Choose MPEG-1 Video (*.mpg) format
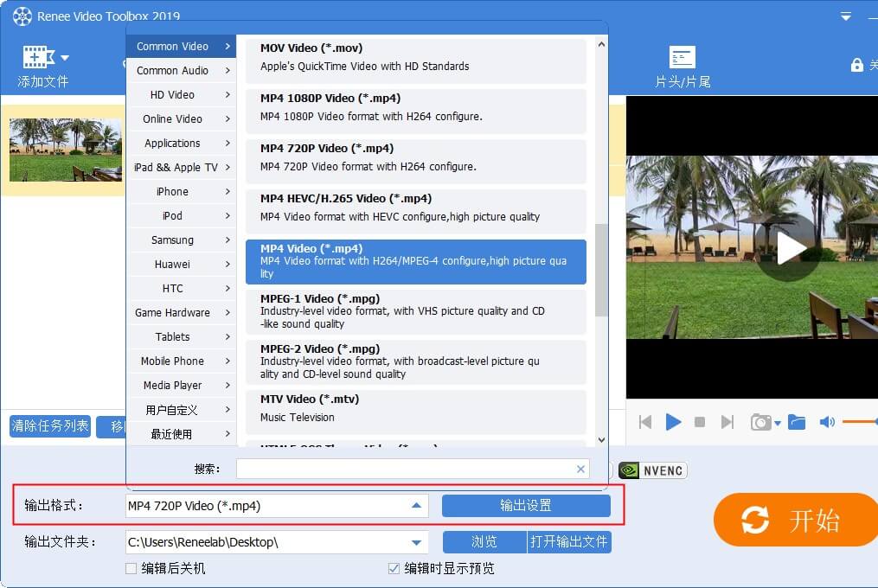This screenshot has width=878, height=588. (416, 312)
